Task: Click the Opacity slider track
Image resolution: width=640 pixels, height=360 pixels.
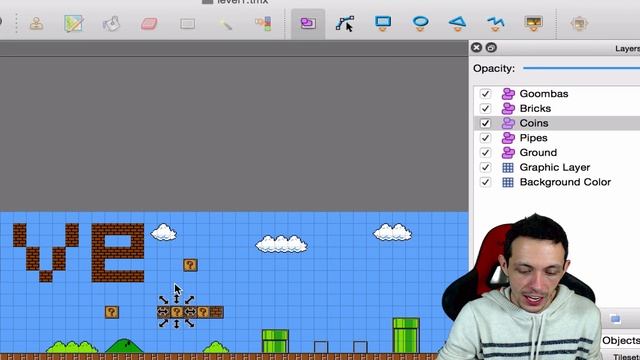Action: pyautogui.click(x=582, y=68)
